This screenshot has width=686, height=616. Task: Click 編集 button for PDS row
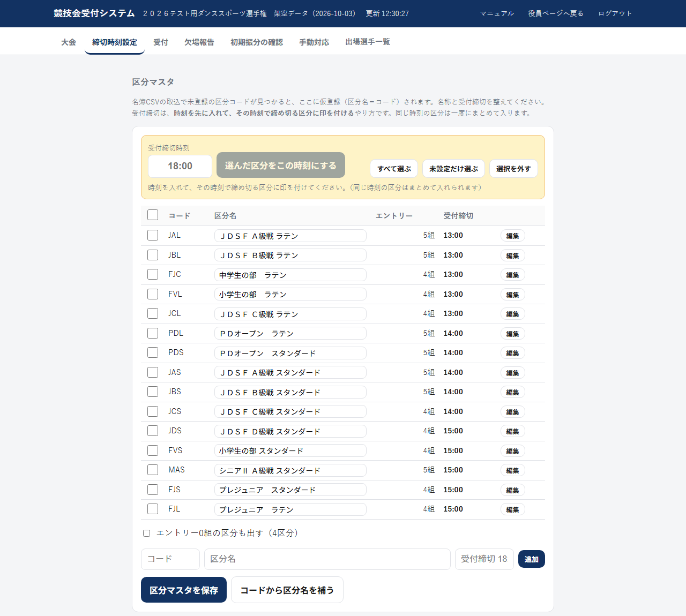513,353
